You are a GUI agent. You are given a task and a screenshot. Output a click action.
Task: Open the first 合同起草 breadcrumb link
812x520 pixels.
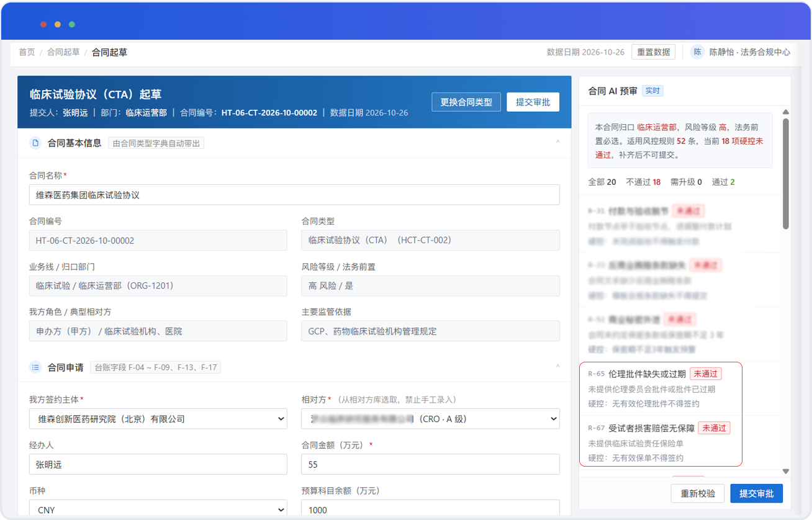(63, 52)
